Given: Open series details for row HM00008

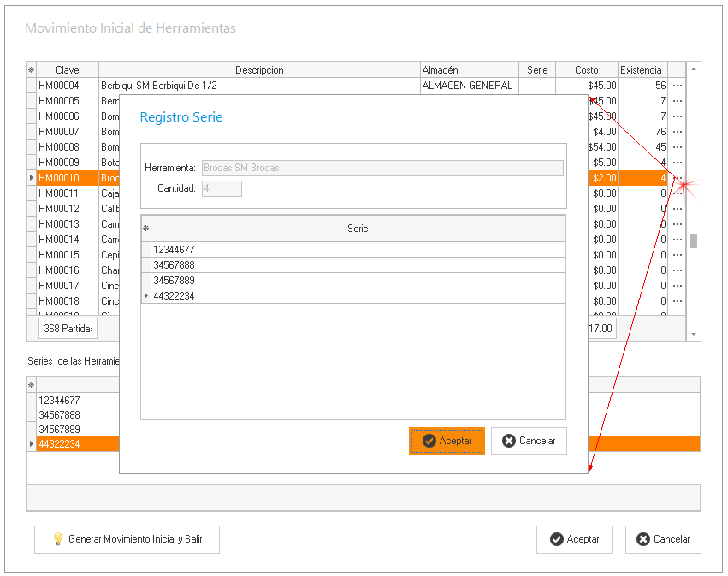Looking at the screenshot, I should pyautogui.click(x=677, y=147).
